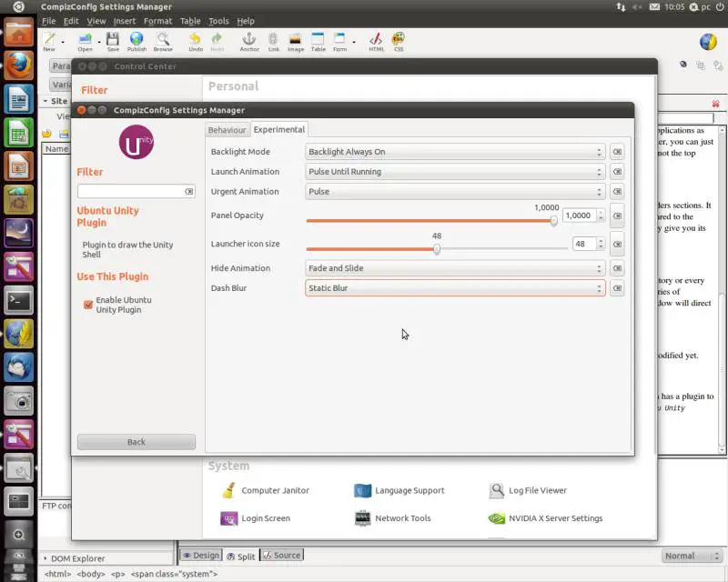This screenshot has width=728, height=582.
Task: Click the Browse magnifier icon
Action: 163,41
